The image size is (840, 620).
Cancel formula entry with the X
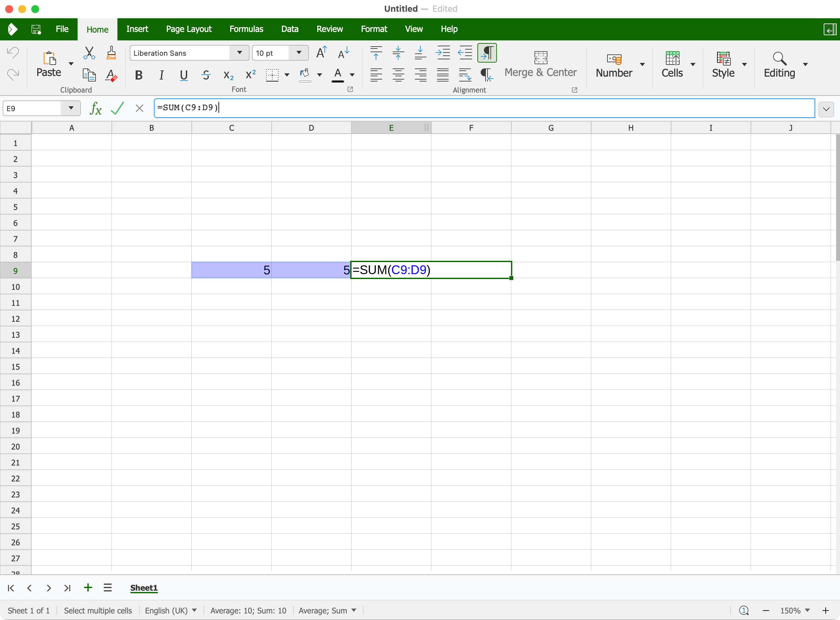(x=139, y=108)
